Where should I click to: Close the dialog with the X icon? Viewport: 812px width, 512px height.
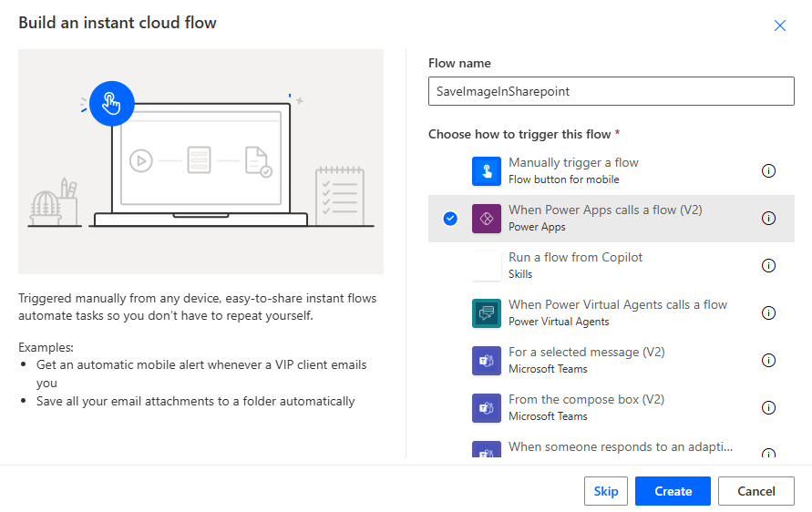click(x=780, y=26)
